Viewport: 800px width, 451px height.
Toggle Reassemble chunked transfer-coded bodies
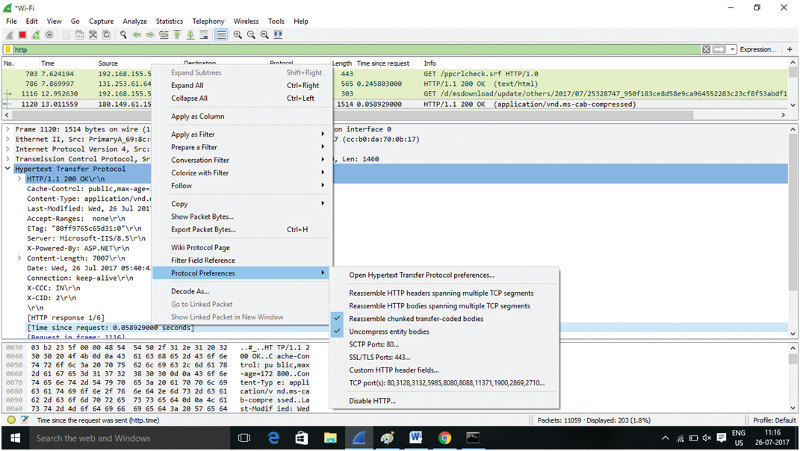[415, 318]
